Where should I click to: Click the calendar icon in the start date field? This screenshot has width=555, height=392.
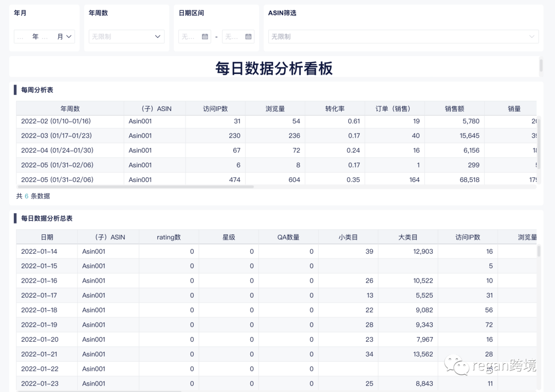(205, 37)
